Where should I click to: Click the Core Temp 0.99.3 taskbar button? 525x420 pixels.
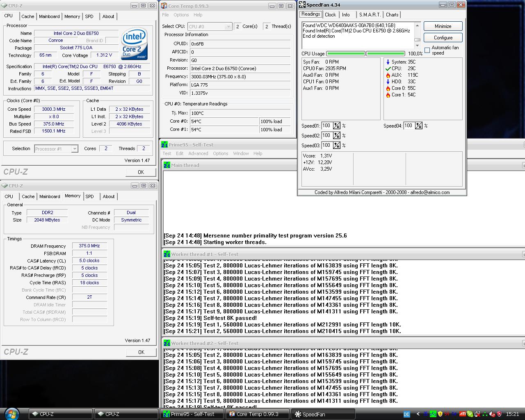[x=258, y=414]
